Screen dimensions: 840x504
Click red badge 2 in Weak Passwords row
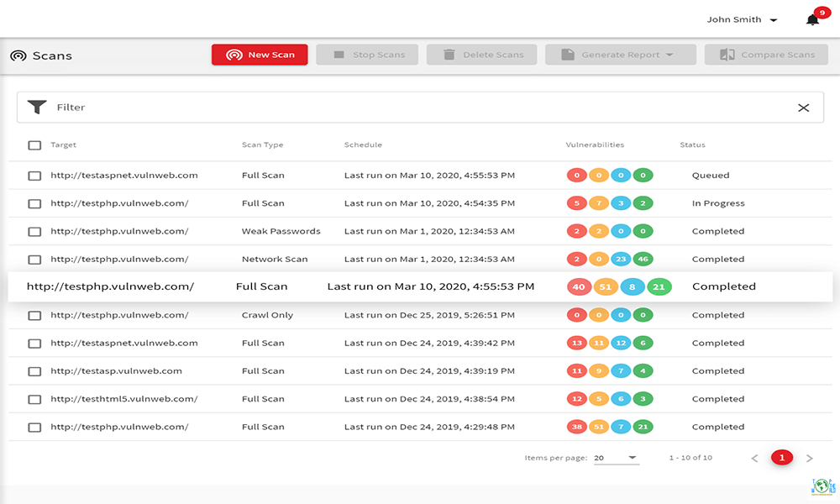point(577,231)
